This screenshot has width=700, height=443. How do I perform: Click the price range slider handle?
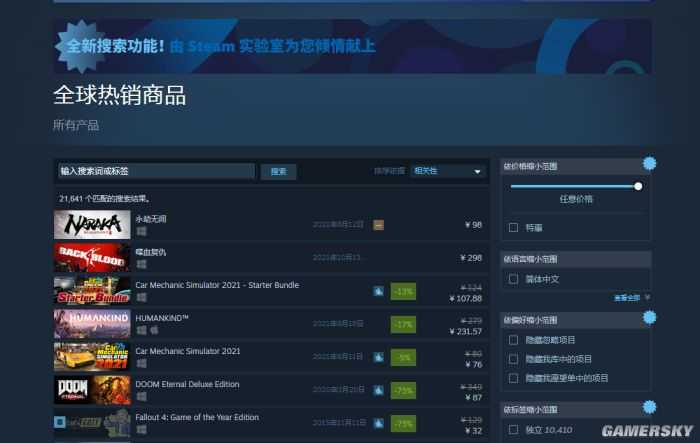[638, 186]
